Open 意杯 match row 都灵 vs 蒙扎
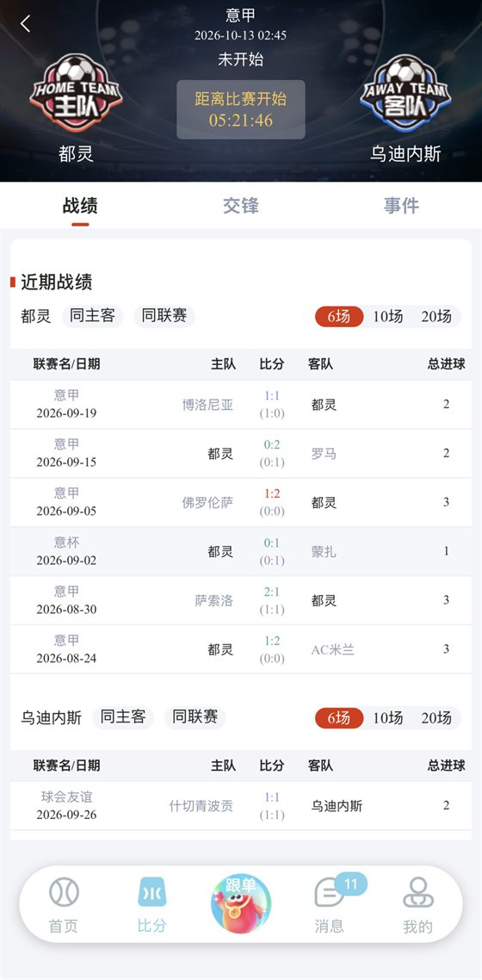Screen dimensions: 482x980 pyautogui.click(x=241, y=551)
